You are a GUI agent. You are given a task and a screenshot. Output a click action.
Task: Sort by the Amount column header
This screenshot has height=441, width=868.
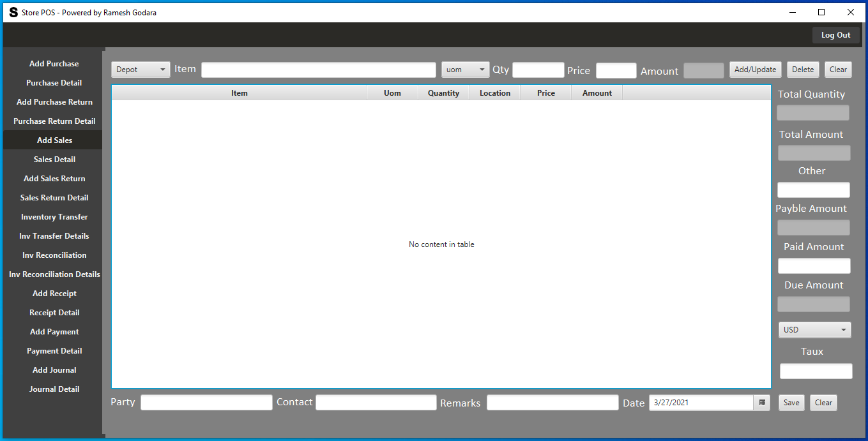[x=597, y=93]
